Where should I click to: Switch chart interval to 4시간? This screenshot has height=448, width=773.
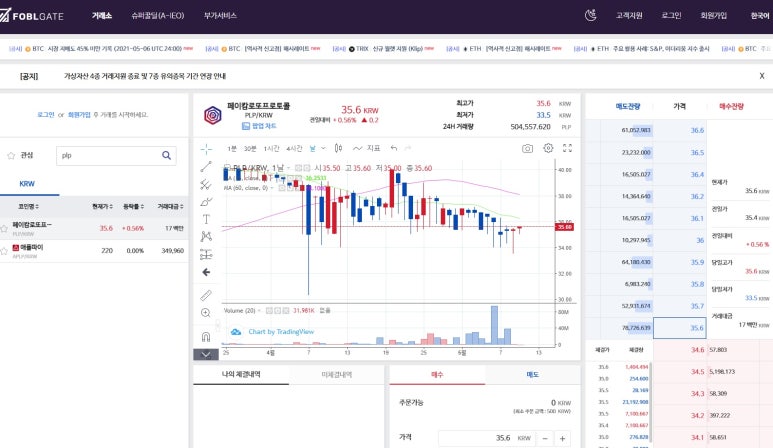point(294,148)
